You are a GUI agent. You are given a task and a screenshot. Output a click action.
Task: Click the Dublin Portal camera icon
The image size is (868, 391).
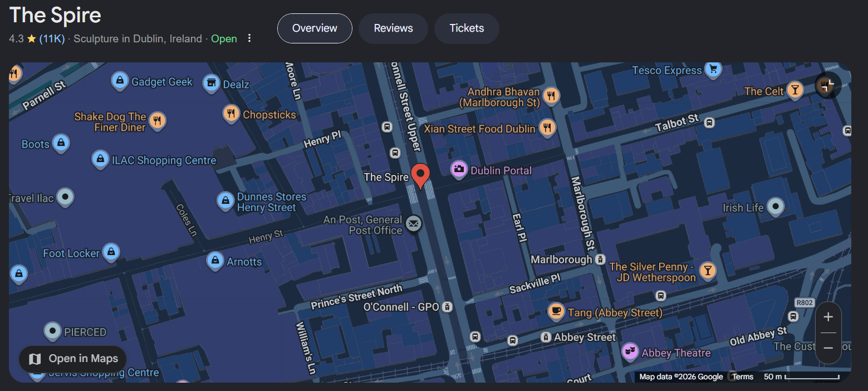click(x=458, y=169)
